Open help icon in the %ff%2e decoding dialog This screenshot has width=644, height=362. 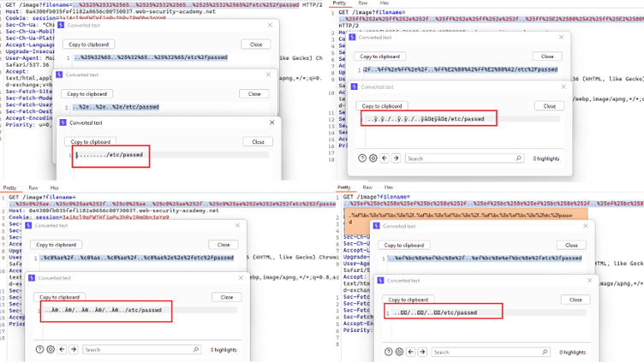point(362,158)
